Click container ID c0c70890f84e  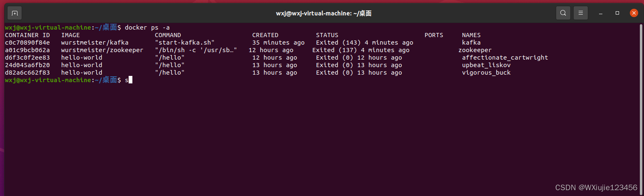[x=27, y=43]
